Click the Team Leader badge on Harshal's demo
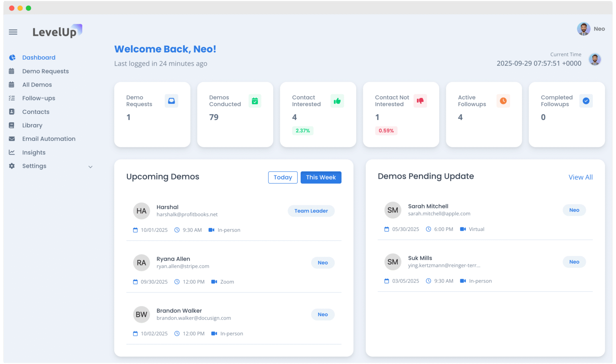 pyautogui.click(x=311, y=210)
